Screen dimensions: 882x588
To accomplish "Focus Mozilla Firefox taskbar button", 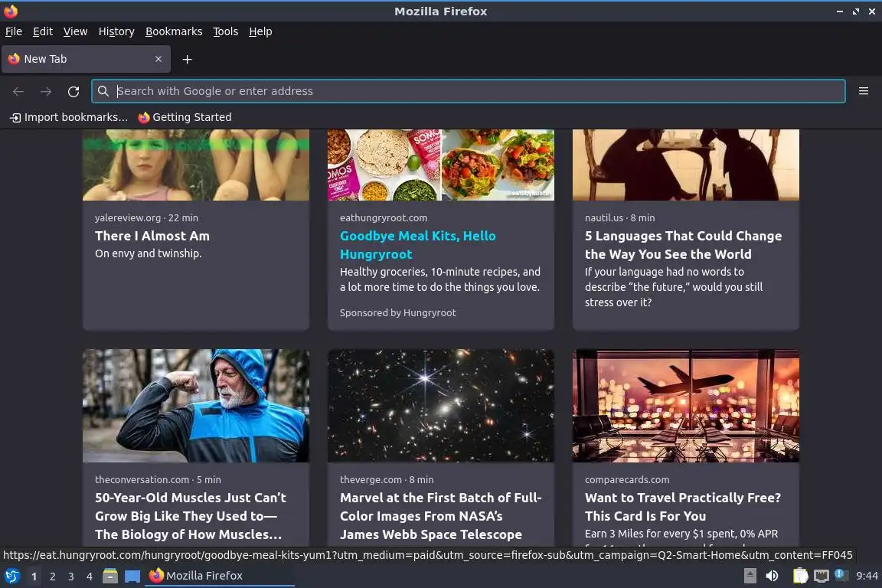I will pyautogui.click(x=220, y=577).
